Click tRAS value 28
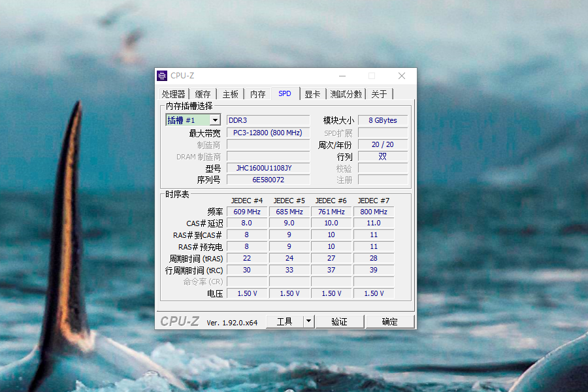Image resolution: width=588 pixels, height=392 pixels. pos(374,258)
